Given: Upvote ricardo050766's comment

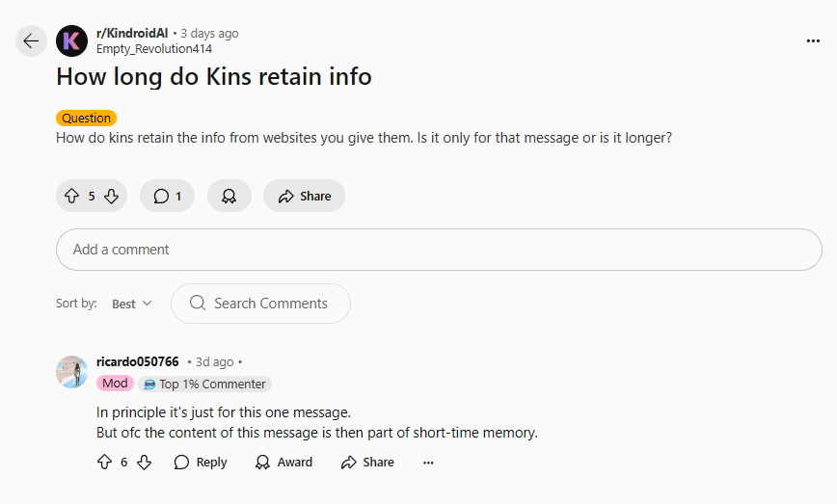Looking at the screenshot, I should pyautogui.click(x=104, y=462).
